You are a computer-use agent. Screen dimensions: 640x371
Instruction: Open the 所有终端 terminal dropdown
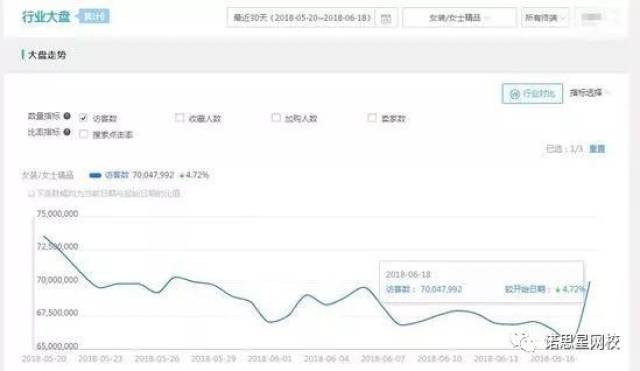(545, 18)
